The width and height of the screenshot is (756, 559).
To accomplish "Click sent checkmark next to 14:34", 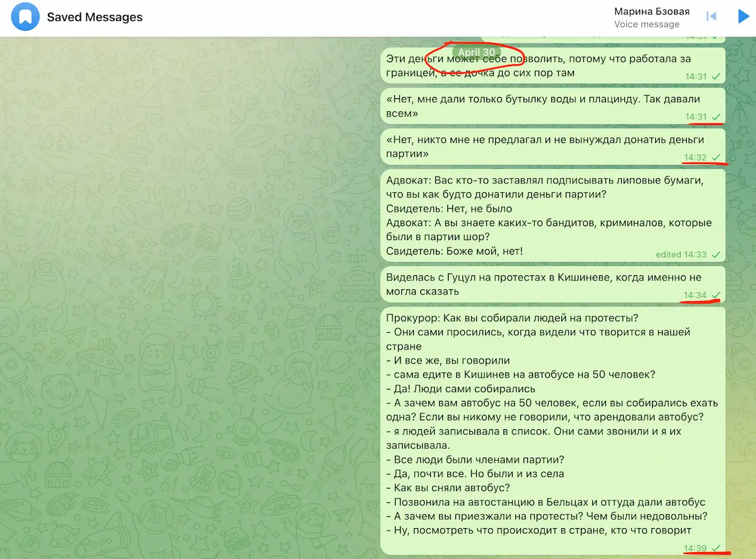I will click(x=716, y=295).
